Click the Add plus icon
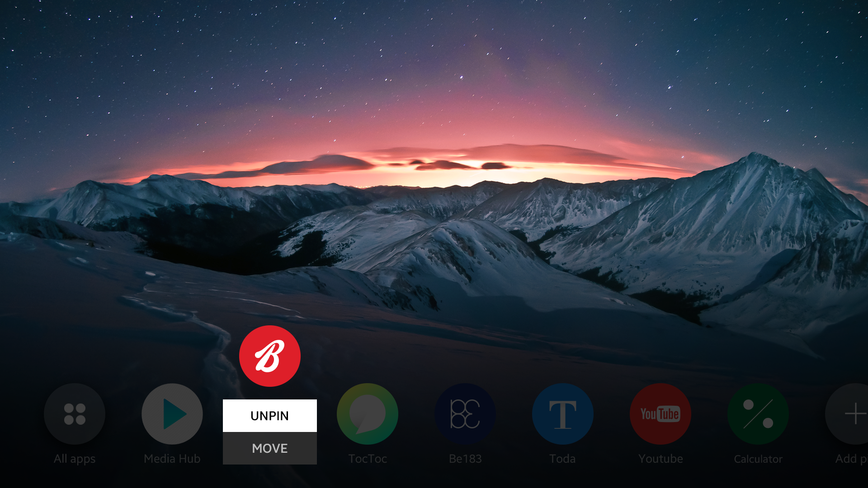This screenshot has height=488, width=868. point(854,413)
